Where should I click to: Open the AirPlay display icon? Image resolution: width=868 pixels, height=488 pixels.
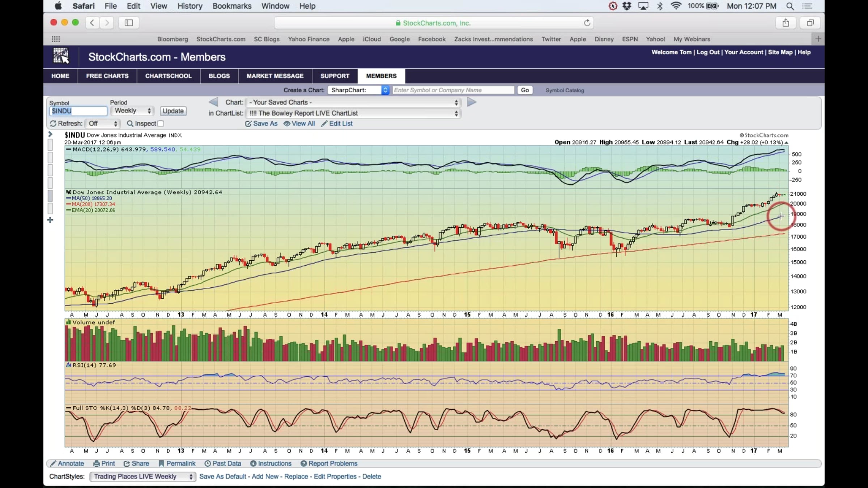643,6
